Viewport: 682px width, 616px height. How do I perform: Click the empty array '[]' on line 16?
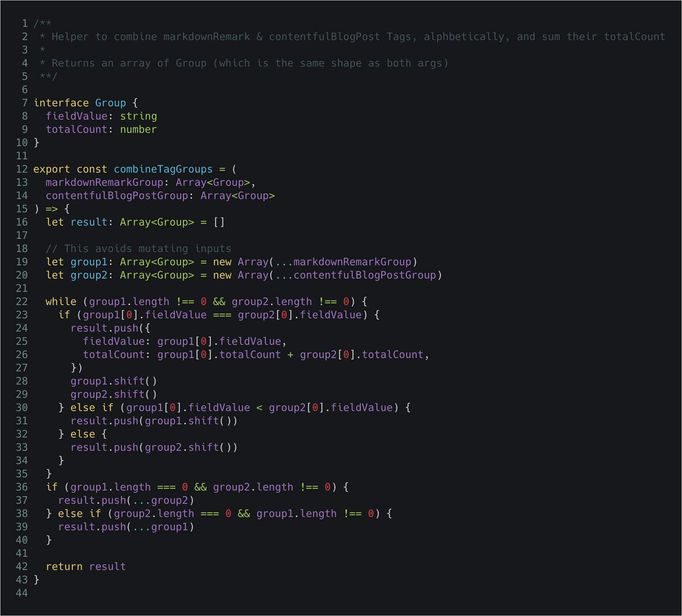point(219,222)
